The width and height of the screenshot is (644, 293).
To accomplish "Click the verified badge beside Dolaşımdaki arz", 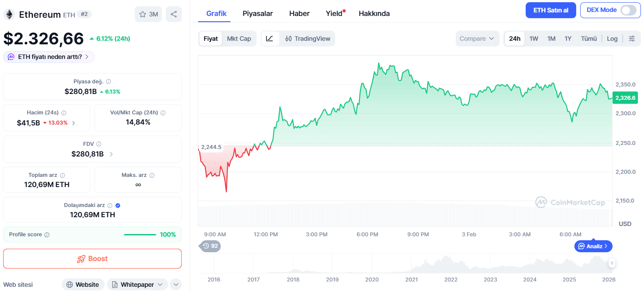I will click(118, 205).
